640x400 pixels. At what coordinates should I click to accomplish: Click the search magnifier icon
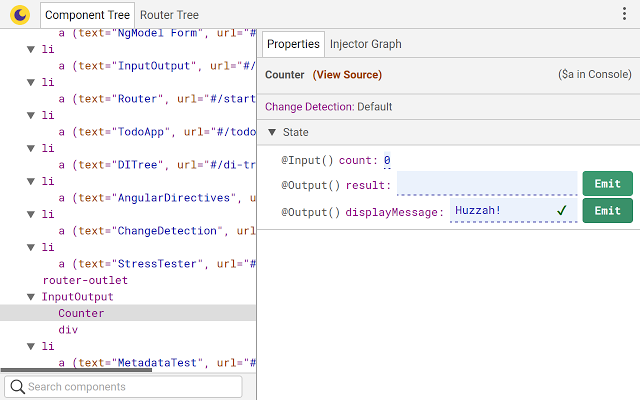(x=17, y=387)
